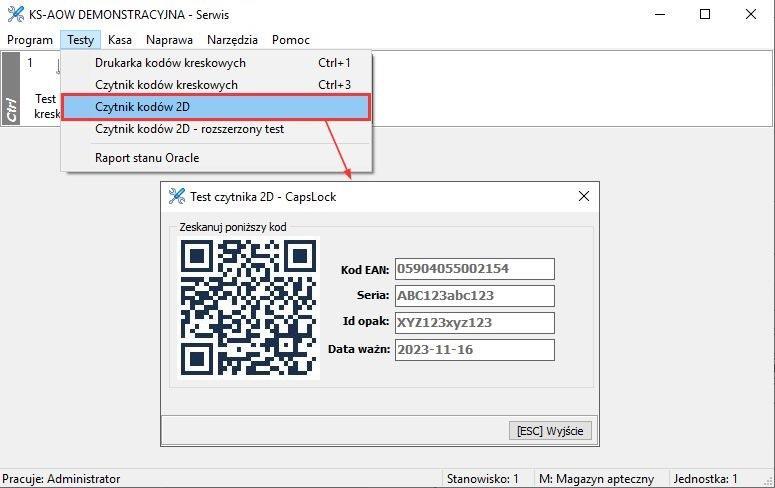
Task: Click 'M: Magazyn apteczny' status entry
Action: coord(597,479)
